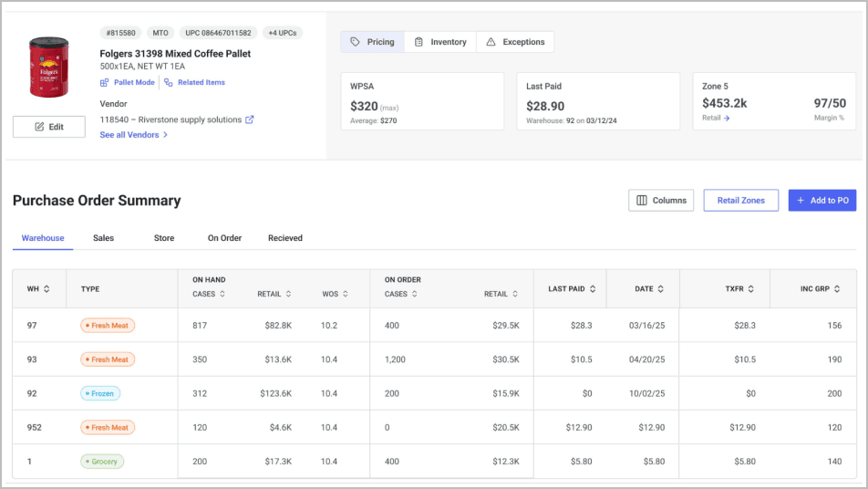
Task: Click the Exceptions warning triangle icon
Action: [491, 42]
